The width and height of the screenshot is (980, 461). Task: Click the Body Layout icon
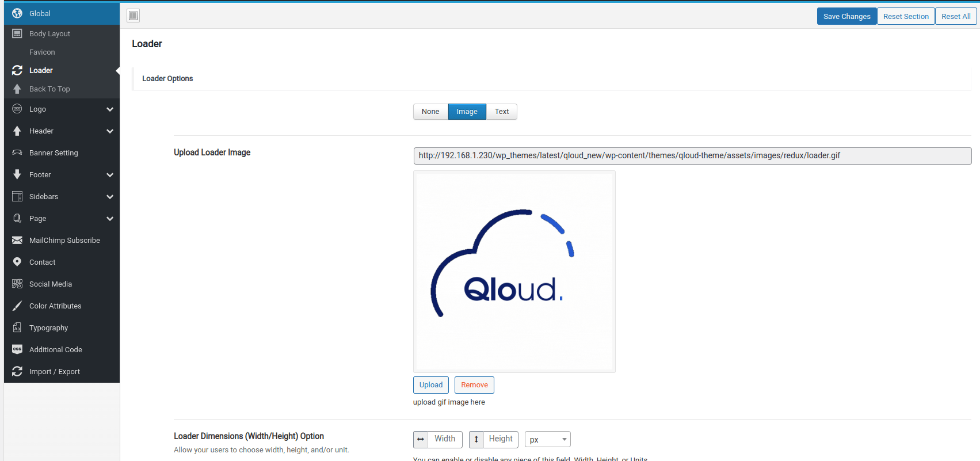17,33
